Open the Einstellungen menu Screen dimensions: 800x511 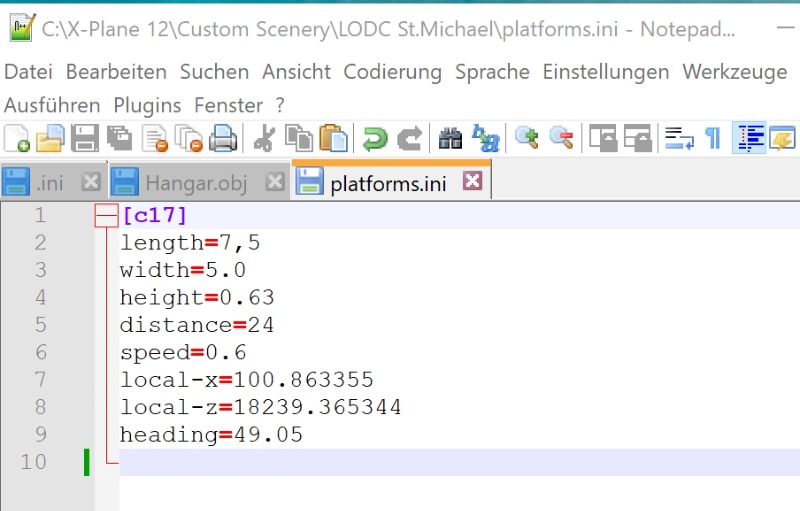click(x=605, y=72)
